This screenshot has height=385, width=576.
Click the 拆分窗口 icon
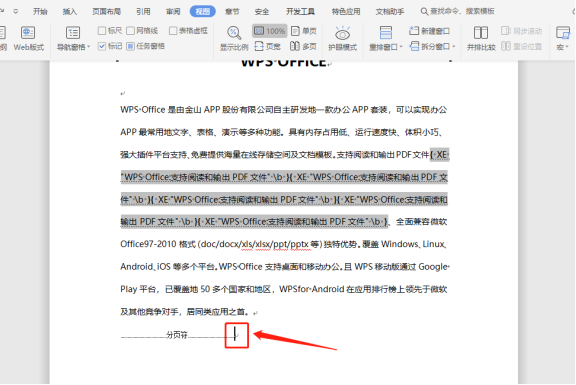pos(414,46)
